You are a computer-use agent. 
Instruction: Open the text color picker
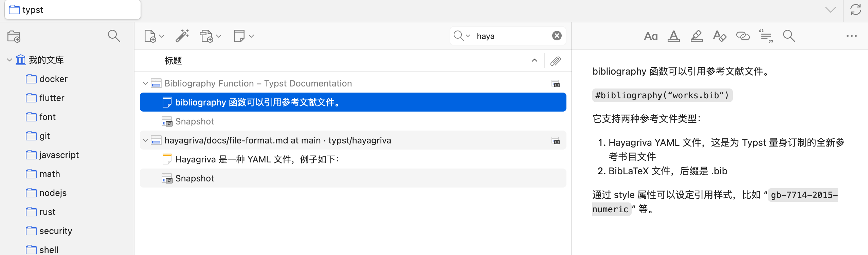674,36
